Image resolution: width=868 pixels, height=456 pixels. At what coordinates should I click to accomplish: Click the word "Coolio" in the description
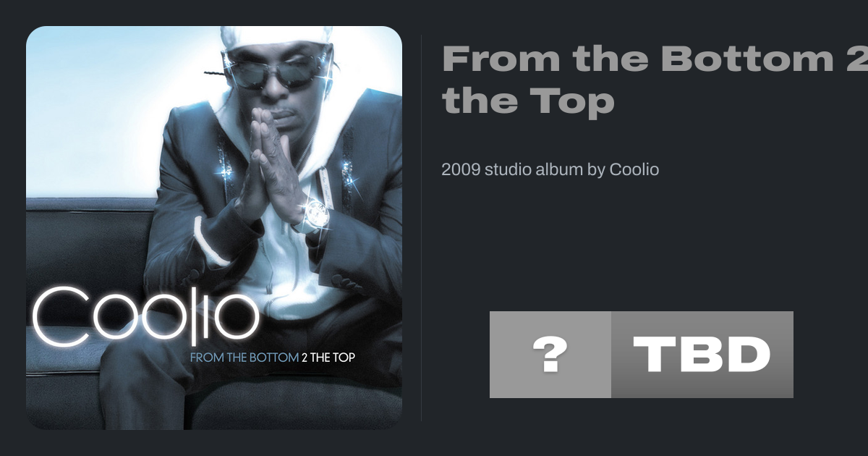click(x=634, y=169)
